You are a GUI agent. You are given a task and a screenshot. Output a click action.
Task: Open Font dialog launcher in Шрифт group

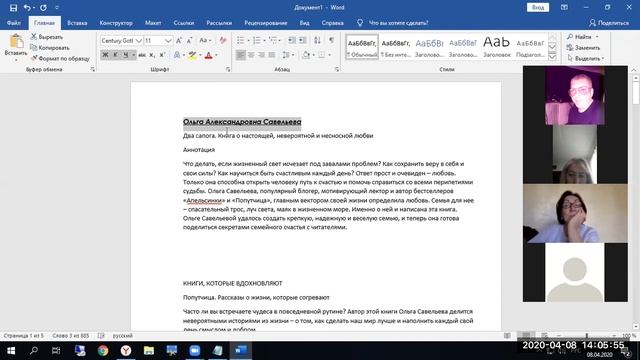228,69
